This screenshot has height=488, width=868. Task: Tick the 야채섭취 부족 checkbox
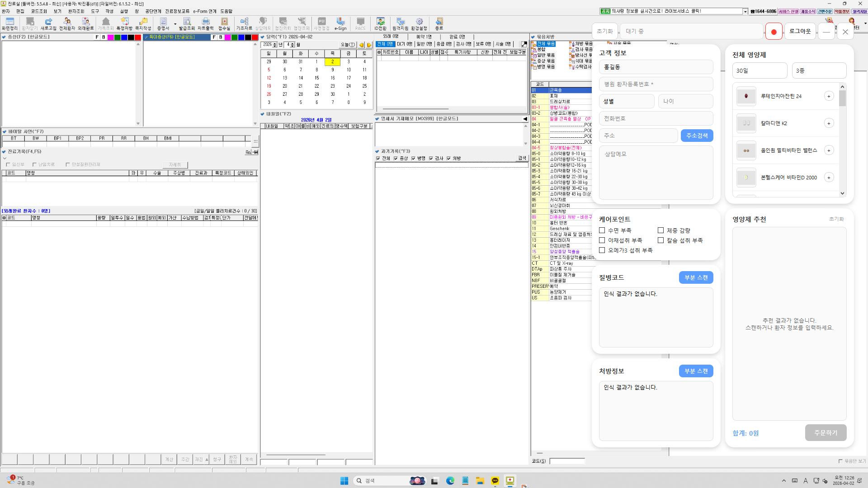[602, 240]
